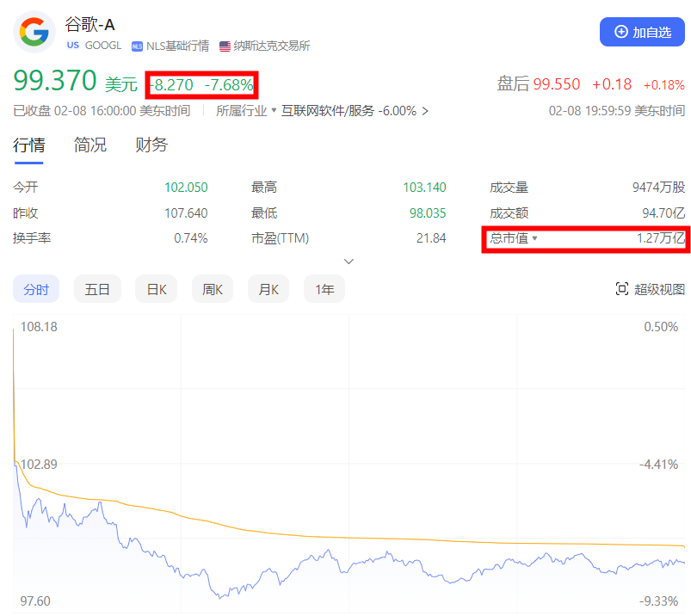
Task: Click the GOOGL ticker symbol
Action: (x=102, y=46)
